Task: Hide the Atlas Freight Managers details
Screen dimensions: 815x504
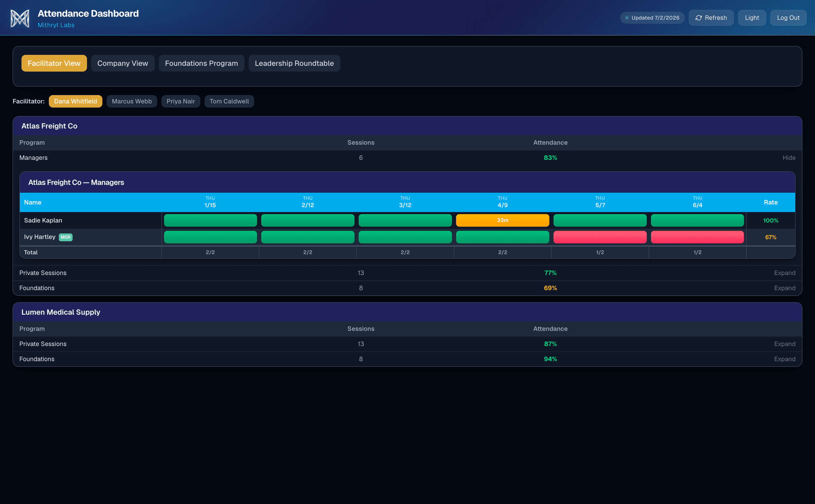Action: point(789,158)
